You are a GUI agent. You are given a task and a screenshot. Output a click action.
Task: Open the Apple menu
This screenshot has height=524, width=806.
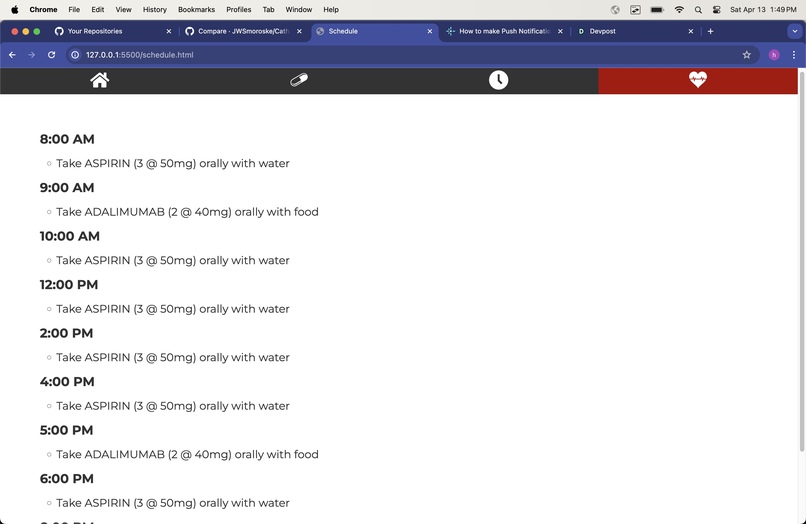pyautogui.click(x=14, y=9)
